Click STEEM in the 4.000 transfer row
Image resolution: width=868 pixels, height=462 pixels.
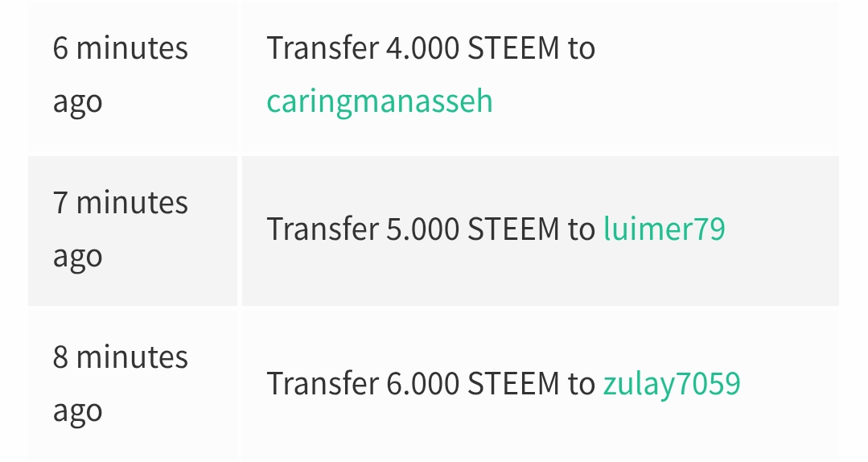[x=514, y=48]
